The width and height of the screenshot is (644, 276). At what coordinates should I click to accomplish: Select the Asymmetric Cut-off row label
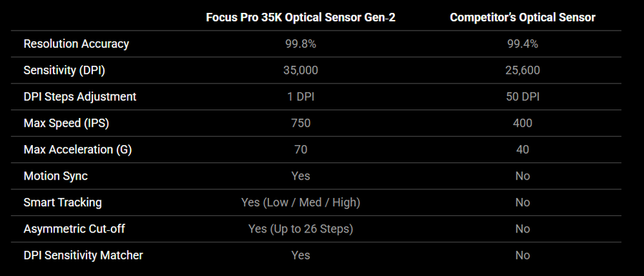click(74, 229)
